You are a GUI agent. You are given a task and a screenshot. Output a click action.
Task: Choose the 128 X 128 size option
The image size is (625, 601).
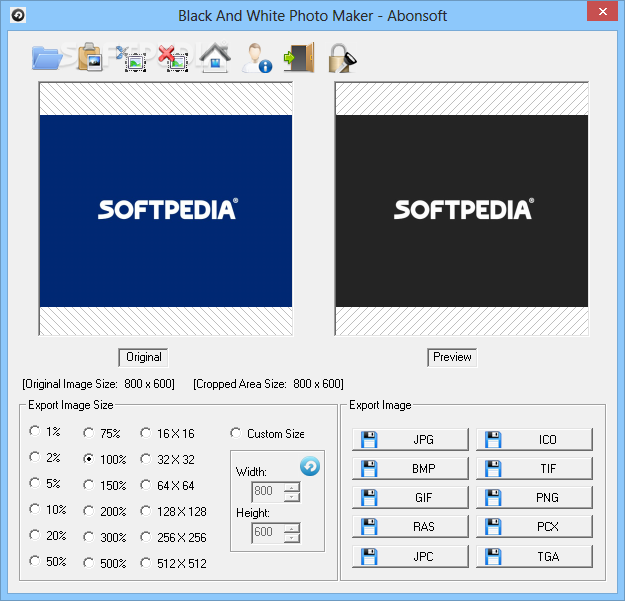point(173,511)
